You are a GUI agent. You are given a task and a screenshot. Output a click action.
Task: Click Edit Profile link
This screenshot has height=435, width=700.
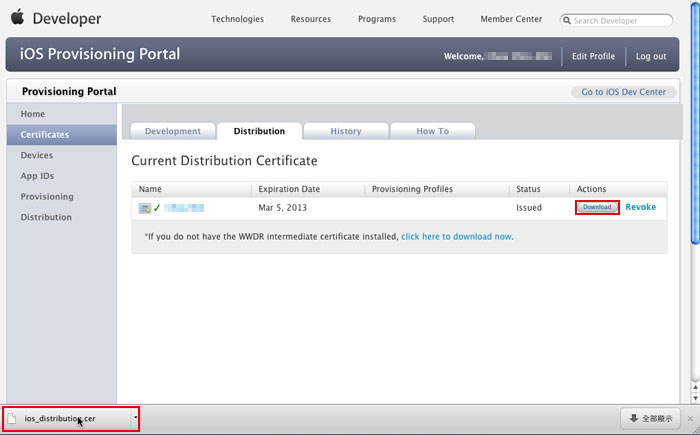click(593, 56)
